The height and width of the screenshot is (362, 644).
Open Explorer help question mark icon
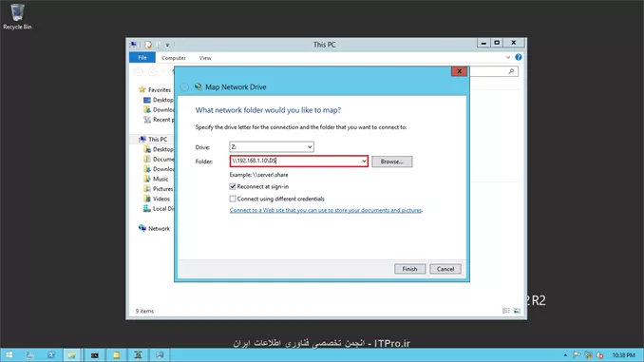[519, 57]
